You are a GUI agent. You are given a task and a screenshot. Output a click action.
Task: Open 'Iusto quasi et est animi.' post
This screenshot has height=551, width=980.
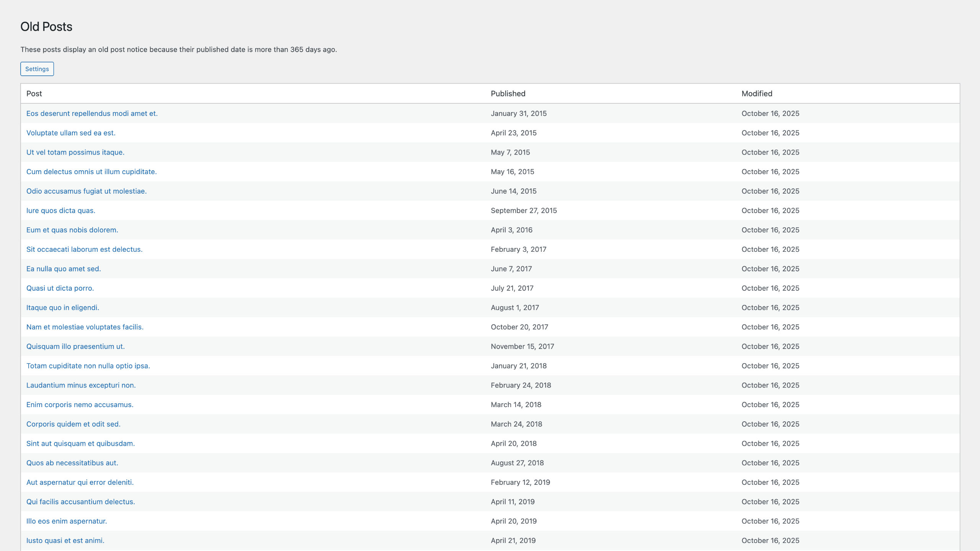point(65,540)
